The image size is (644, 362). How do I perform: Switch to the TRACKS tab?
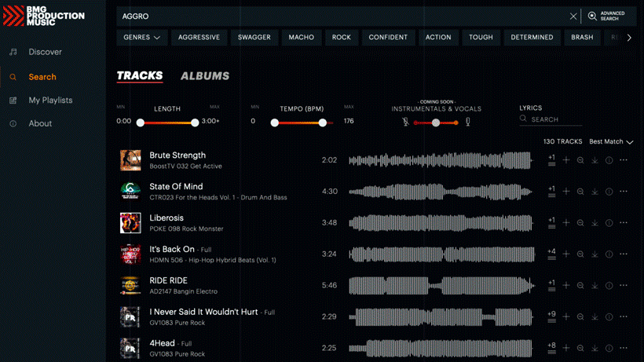pos(140,75)
